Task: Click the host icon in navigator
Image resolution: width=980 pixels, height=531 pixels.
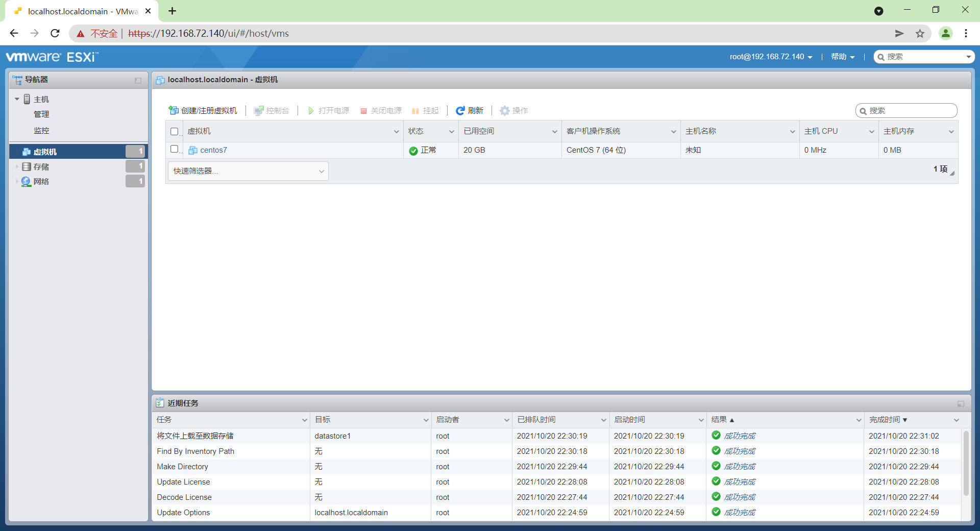Action: coord(27,99)
